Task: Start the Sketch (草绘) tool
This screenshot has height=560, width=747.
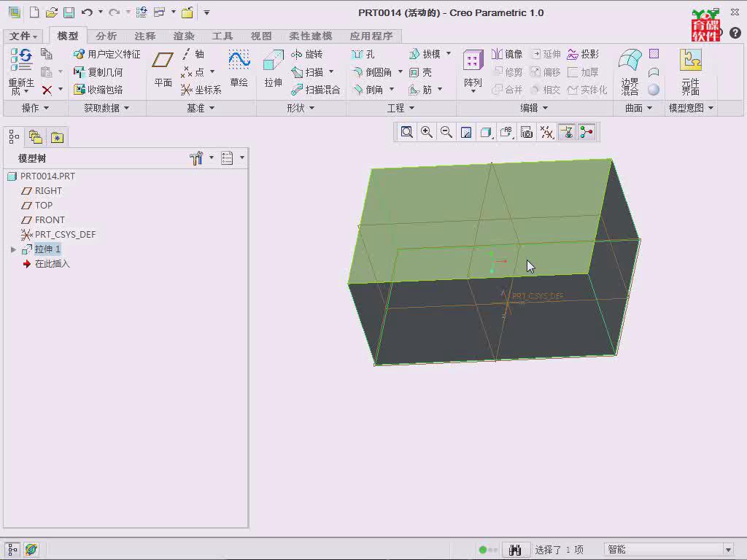Action: pos(239,69)
